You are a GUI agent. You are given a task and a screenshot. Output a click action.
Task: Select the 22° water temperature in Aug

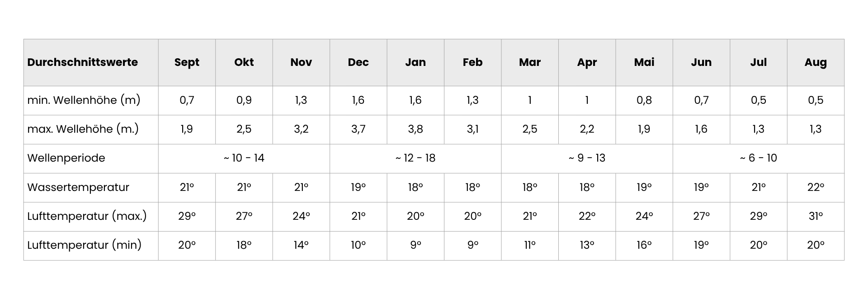click(x=816, y=187)
